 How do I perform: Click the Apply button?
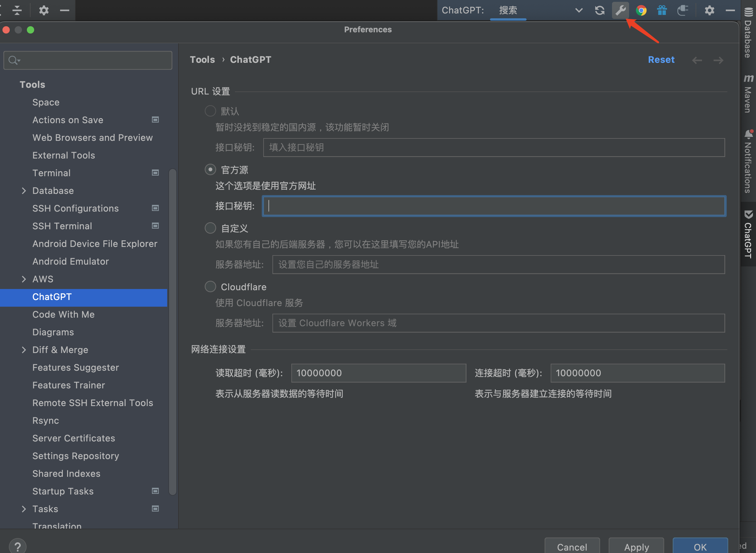[636, 546]
